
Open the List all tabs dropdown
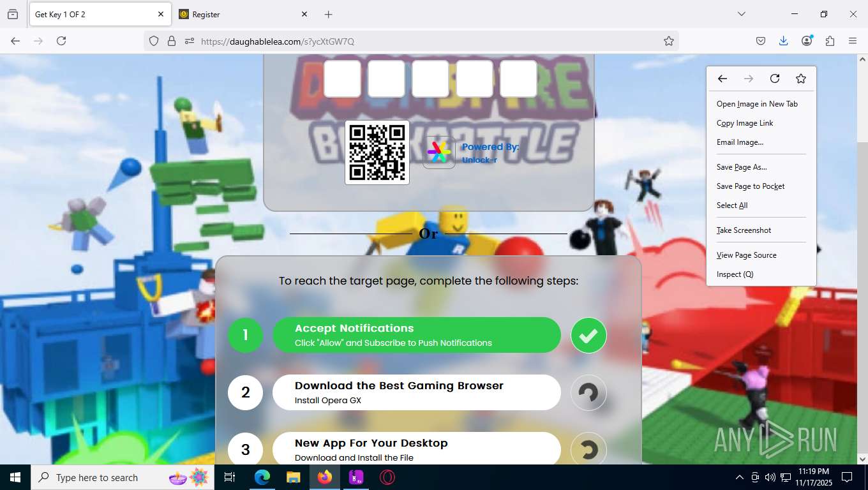[742, 14]
